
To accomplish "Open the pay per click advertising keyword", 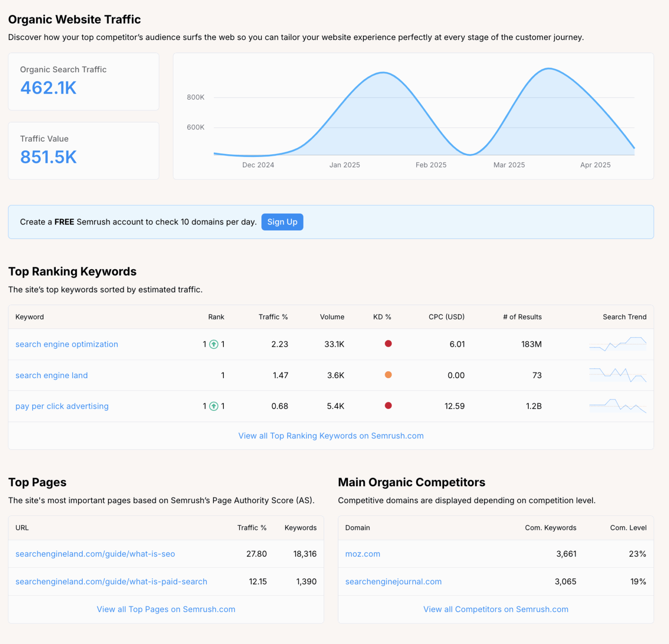I will 62,406.
